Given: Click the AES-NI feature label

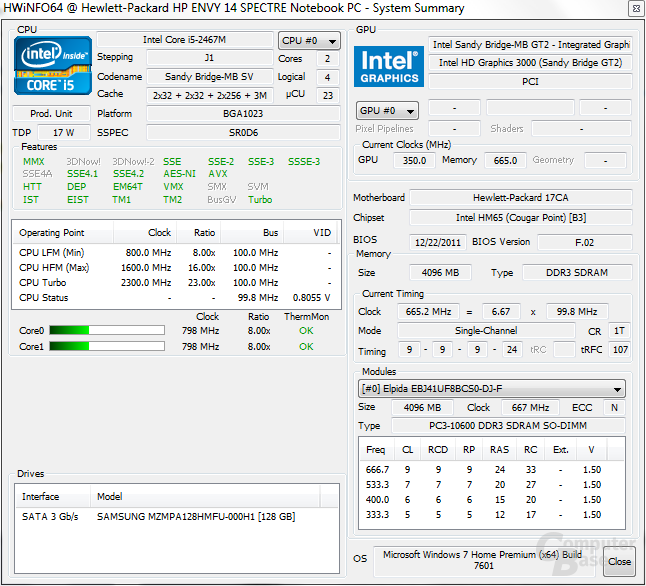Looking at the screenshot, I should click(179, 174).
